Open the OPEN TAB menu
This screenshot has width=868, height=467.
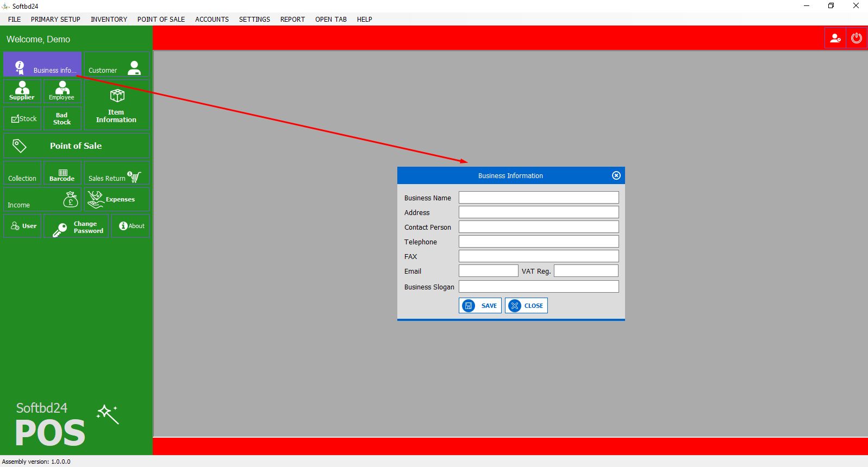[x=331, y=19]
